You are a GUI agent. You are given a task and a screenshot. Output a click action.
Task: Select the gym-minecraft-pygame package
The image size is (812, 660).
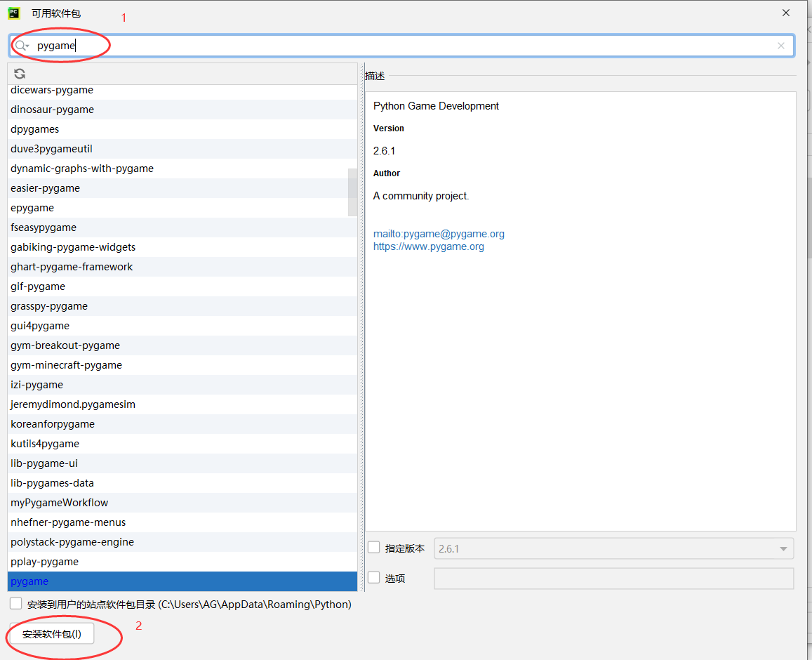click(182, 366)
